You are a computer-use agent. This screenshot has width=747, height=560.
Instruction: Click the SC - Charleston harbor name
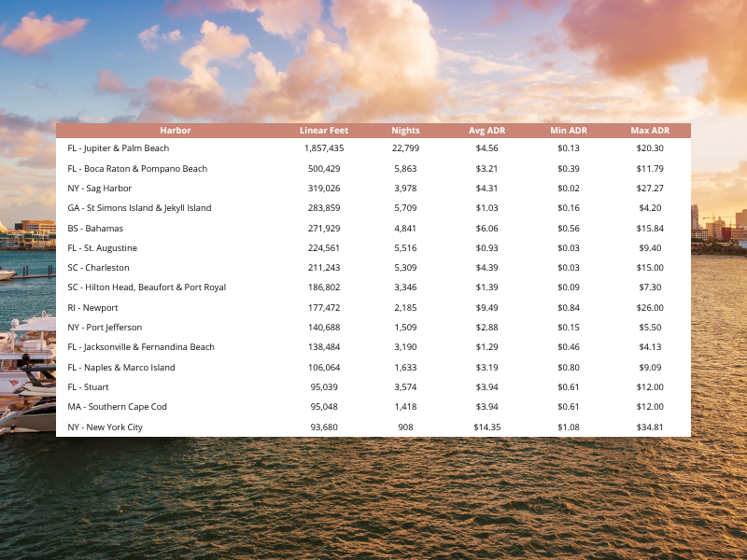tap(99, 268)
